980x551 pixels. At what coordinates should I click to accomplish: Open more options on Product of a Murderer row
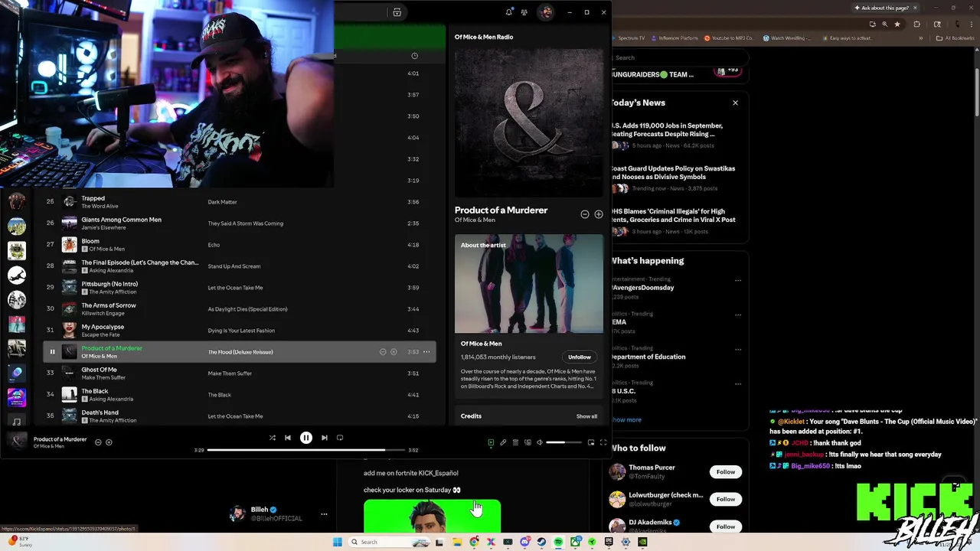coord(426,352)
